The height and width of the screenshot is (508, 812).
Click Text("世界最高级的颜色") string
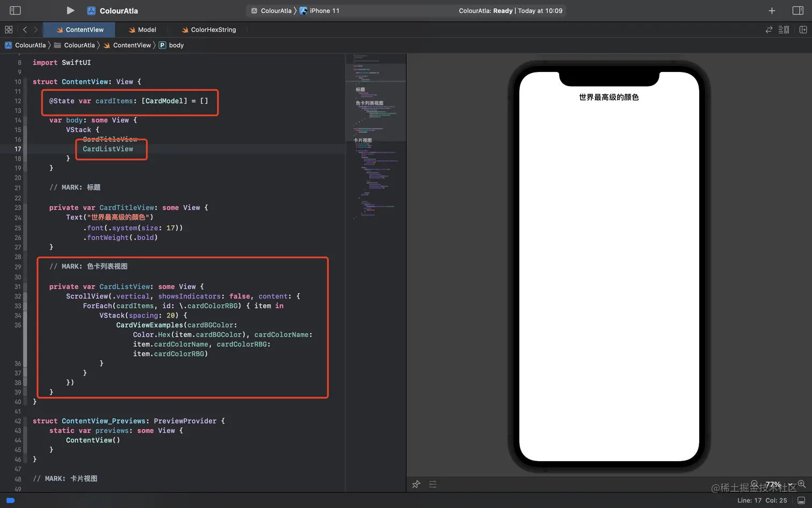pyautogui.click(x=110, y=217)
